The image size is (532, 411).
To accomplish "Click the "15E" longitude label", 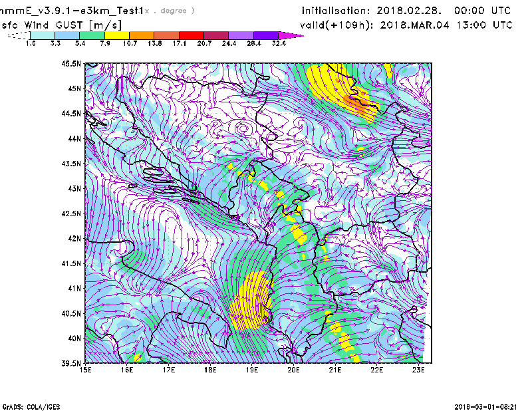I will click(85, 370).
